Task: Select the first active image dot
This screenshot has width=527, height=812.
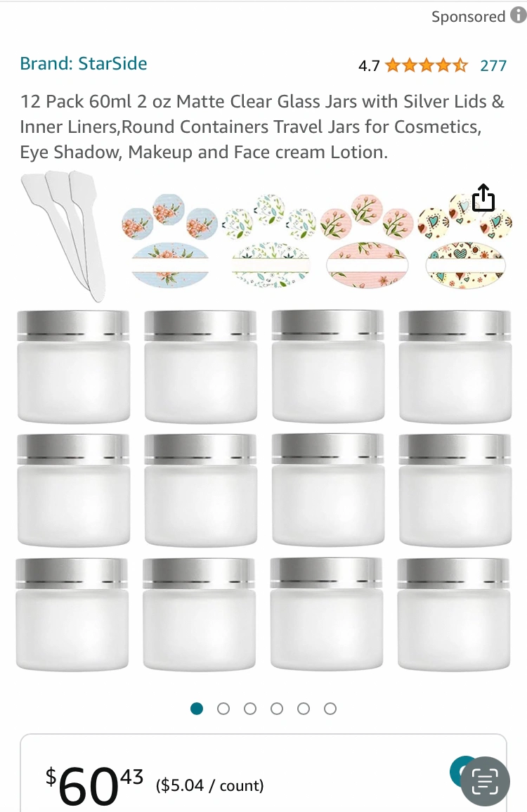Action: [x=197, y=709]
